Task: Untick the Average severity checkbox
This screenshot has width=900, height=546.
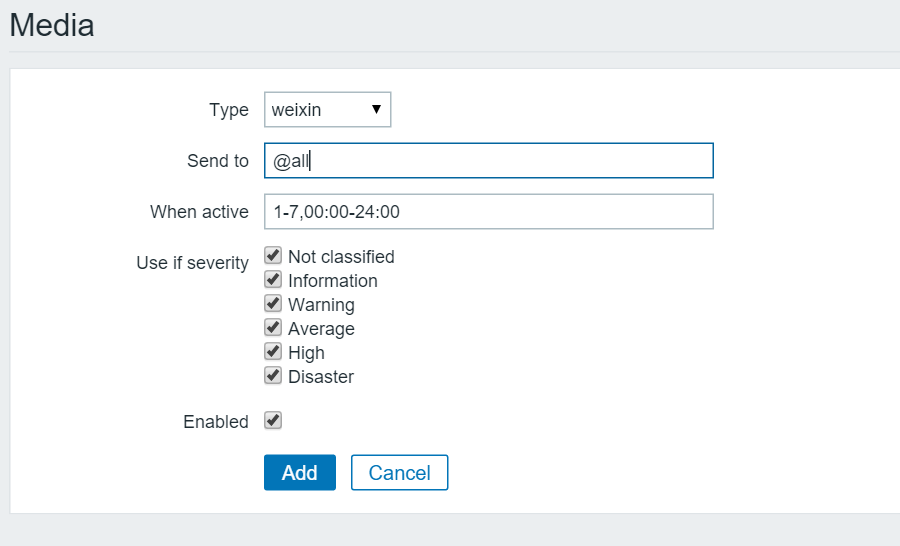Action: [x=273, y=328]
